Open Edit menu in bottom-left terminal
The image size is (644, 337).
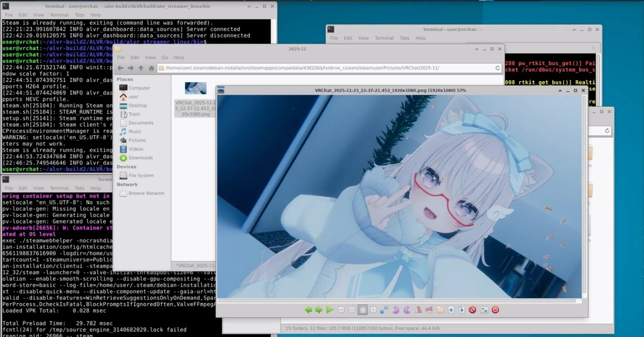[x=23, y=188]
